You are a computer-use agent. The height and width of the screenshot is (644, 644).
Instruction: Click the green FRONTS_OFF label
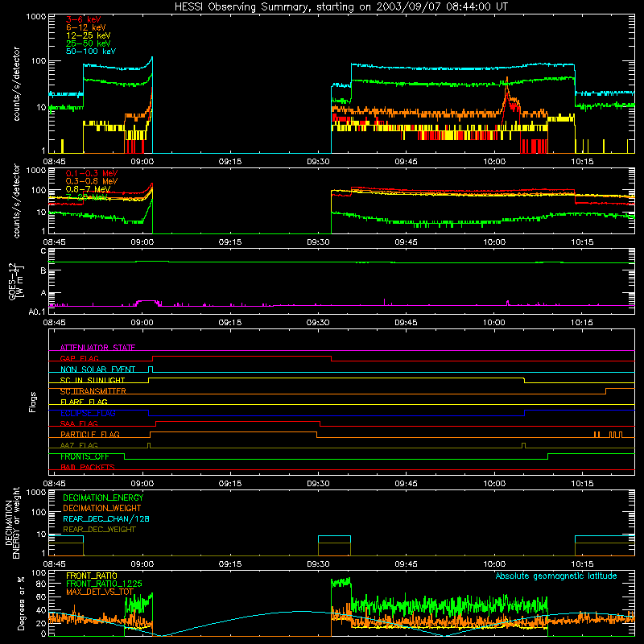pyautogui.click(x=85, y=456)
